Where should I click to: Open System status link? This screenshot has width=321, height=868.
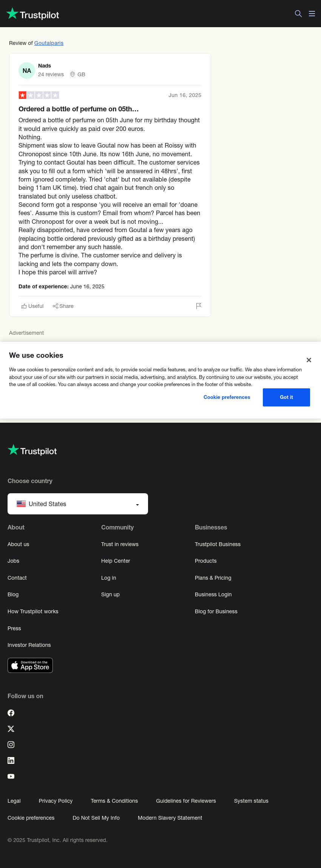pyautogui.click(x=251, y=801)
